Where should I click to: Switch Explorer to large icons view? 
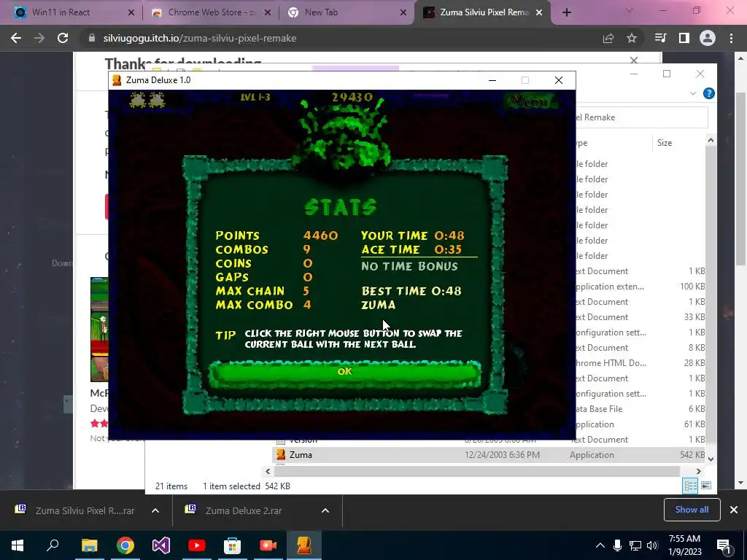pos(706,486)
